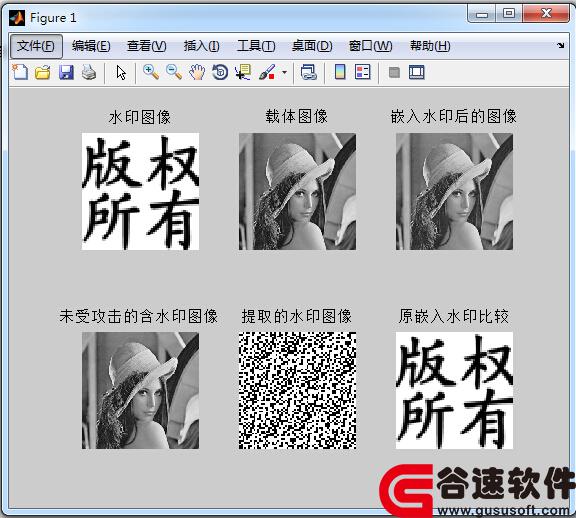576x518 pixels.
Task: Select the 原嵌入水印比较 image
Action: (454, 391)
